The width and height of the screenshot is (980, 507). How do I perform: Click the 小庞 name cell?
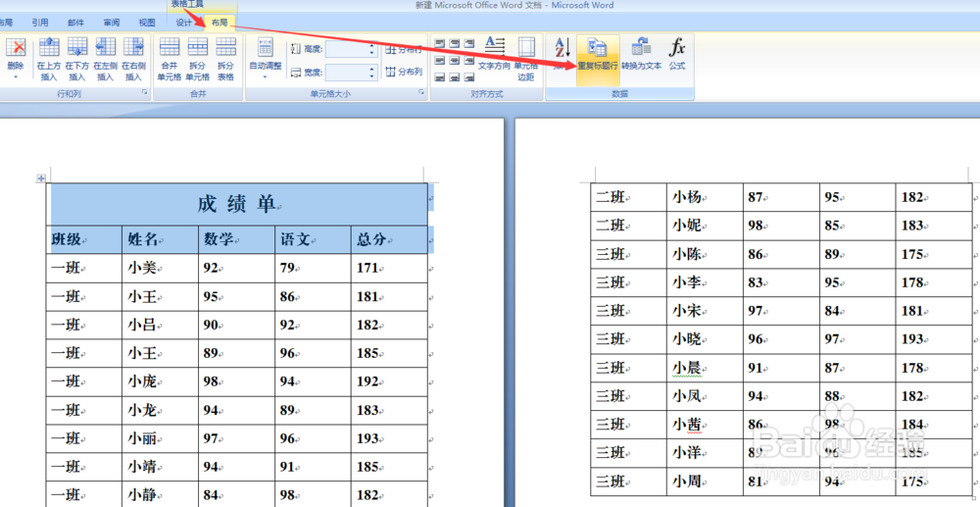[160, 381]
